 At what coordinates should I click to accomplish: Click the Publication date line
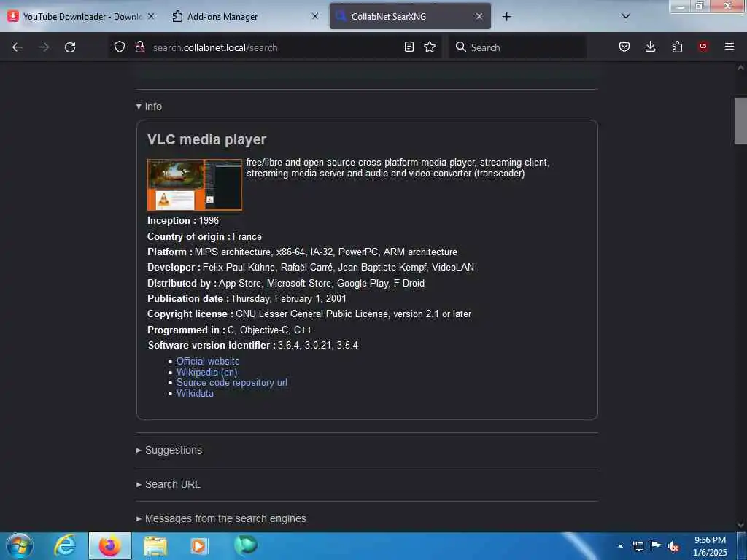click(x=247, y=298)
